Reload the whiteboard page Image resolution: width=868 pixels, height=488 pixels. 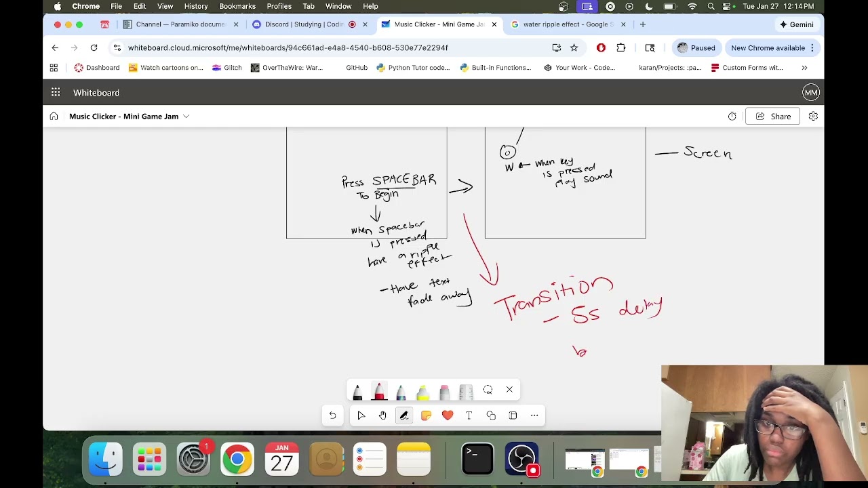tap(94, 47)
